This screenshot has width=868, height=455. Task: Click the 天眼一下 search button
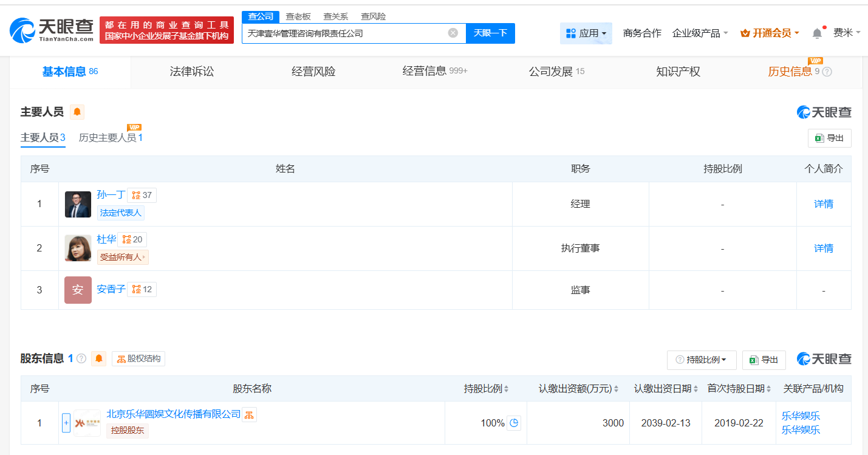490,33
